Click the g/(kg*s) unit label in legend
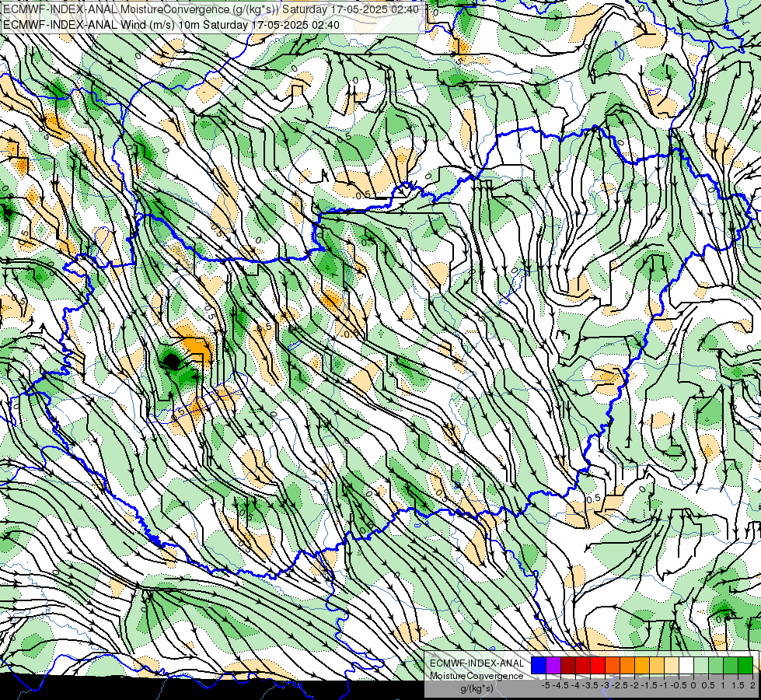Viewport: 761px width, 700px height. coord(476,688)
